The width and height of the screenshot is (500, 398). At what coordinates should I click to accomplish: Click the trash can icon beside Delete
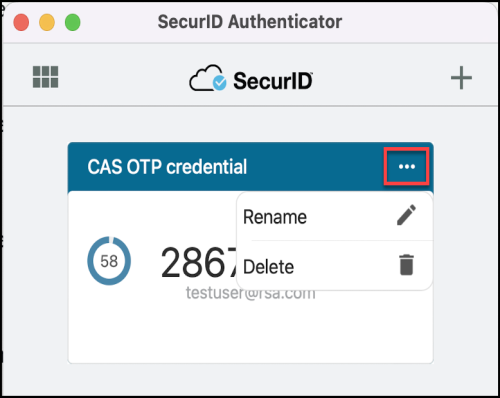pos(407,265)
